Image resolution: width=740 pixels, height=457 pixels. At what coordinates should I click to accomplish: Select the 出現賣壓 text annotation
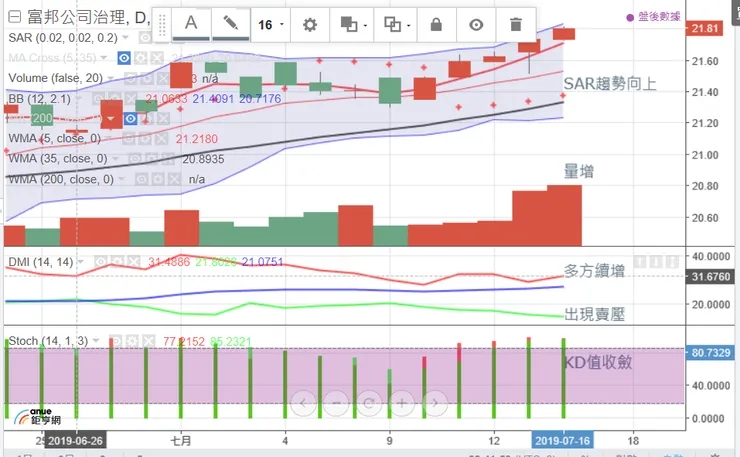pos(594,314)
